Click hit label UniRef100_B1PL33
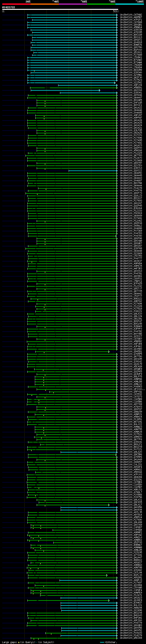Viewport: 146px width, 644px height. pyautogui.click(x=131, y=575)
